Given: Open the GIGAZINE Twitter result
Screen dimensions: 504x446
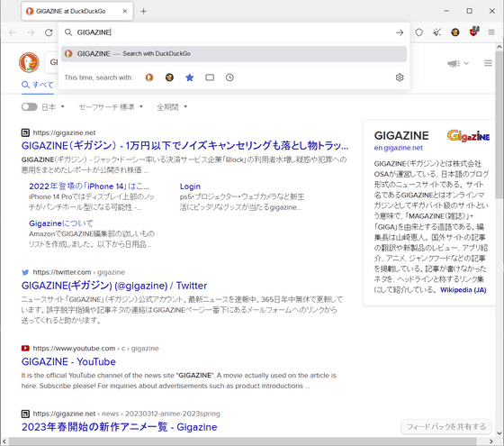Looking at the screenshot, I should coord(114,286).
